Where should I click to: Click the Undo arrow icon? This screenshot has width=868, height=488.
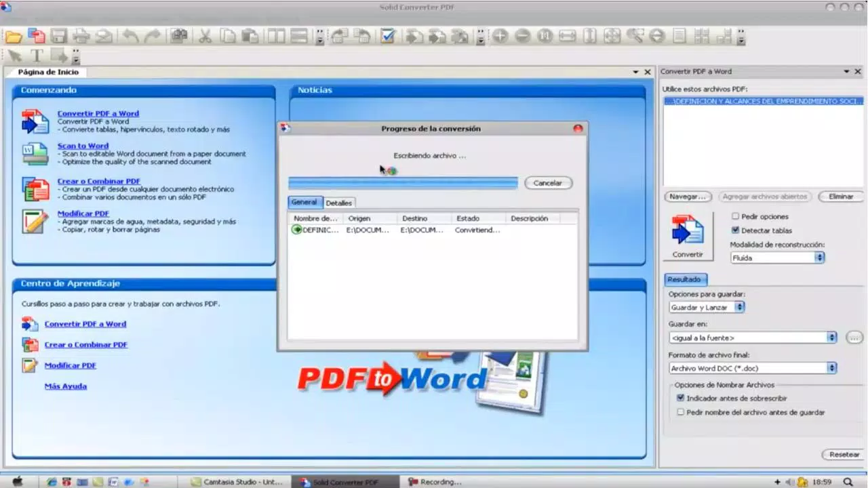click(x=130, y=36)
